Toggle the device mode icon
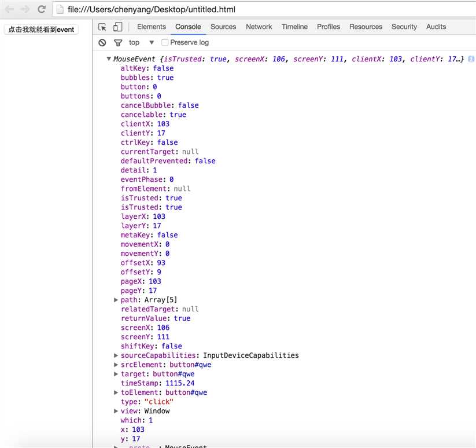 [x=117, y=27]
